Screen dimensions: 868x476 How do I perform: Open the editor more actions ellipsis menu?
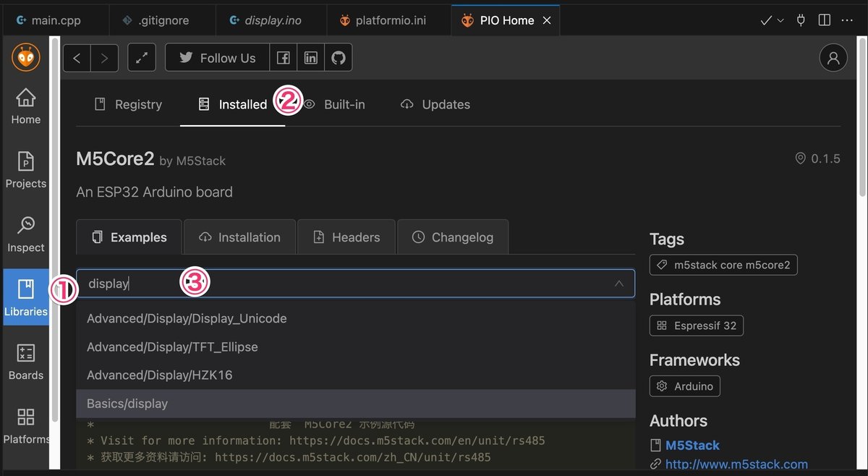(847, 20)
